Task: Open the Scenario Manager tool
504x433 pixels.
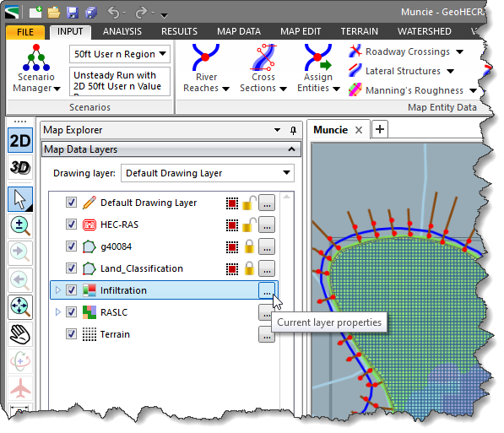Action: pyautogui.click(x=36, y=68)
